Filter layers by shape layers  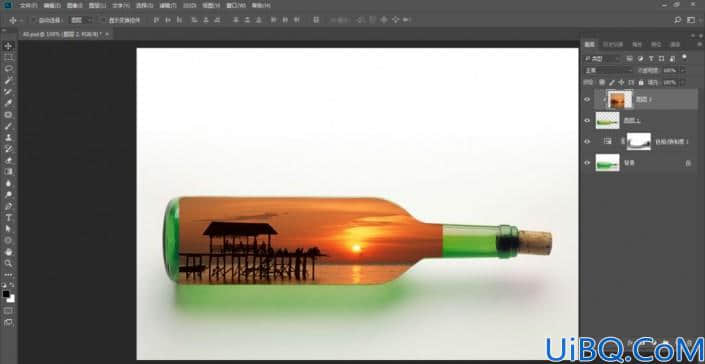661,59
